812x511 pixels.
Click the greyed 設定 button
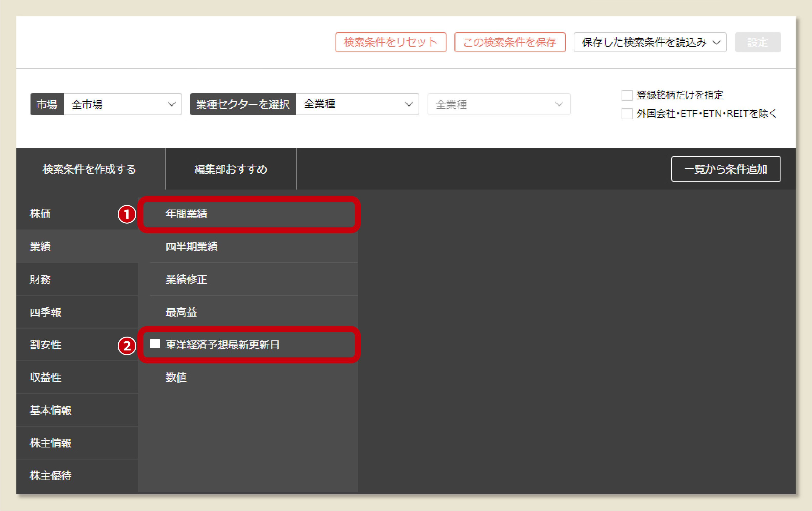point(758,42)
